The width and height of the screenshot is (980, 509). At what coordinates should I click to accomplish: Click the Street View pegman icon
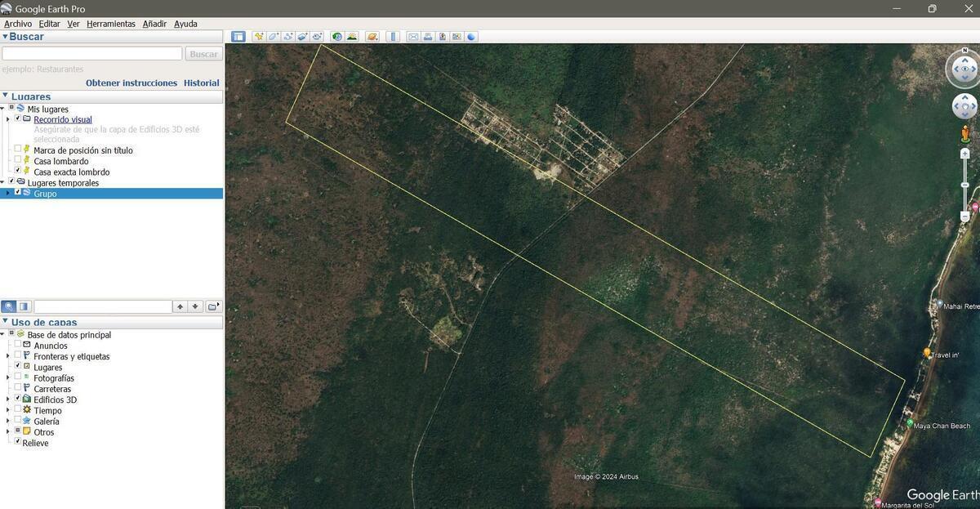click(x=964, y=133)
